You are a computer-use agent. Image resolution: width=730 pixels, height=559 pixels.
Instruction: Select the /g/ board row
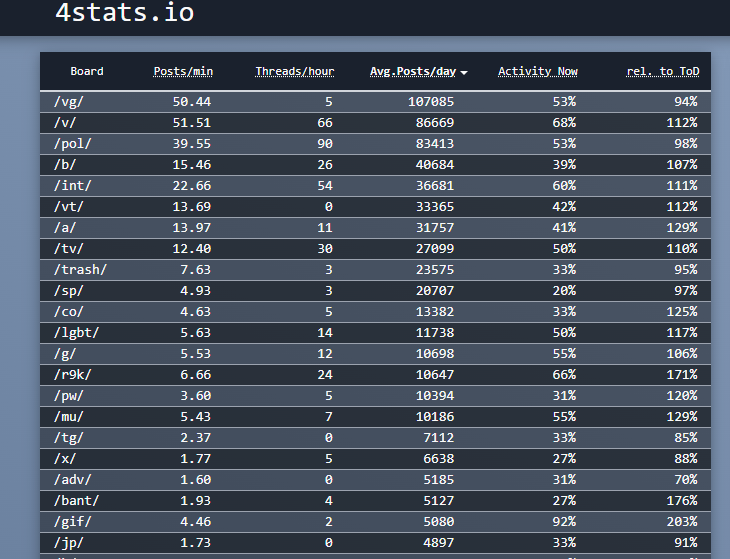coord(375,354)
